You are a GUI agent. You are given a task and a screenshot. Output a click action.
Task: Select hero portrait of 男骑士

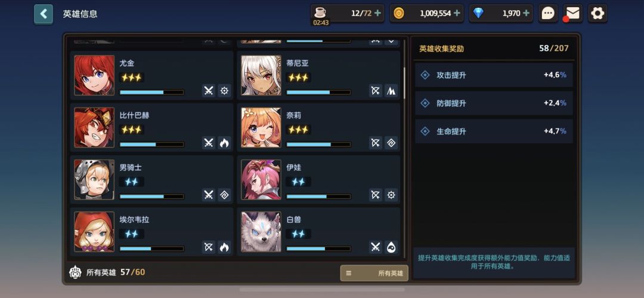pyautogui.click(x=94, y=180)
